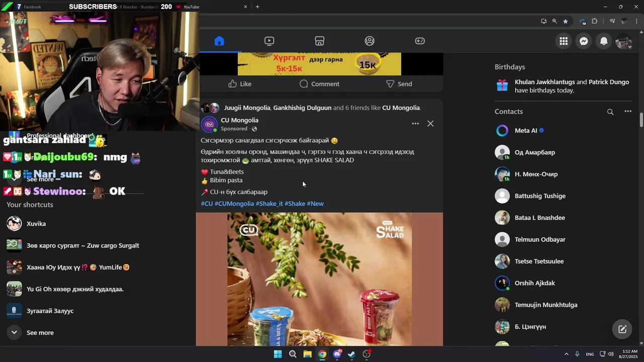This screenshot has height=362, width=644.
Task: Open the birthdays gift icon
Action: [502, 86]
